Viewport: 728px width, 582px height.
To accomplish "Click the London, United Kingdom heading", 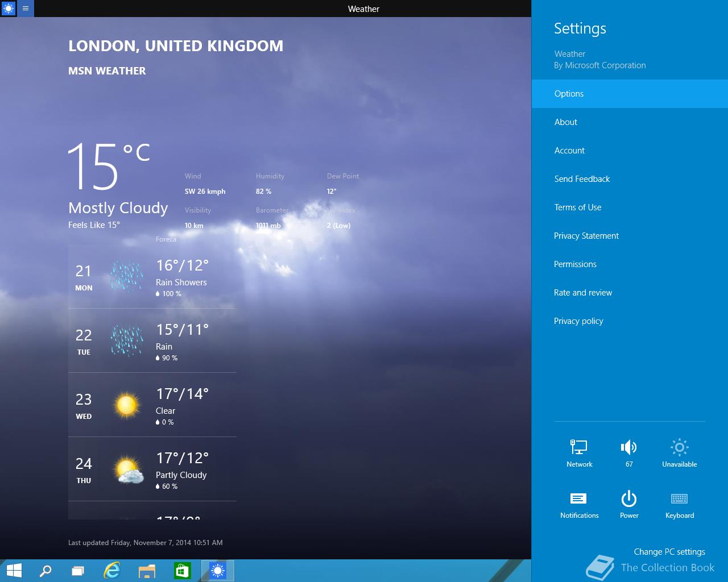I will pyautogui.click(x=176, y=46).
